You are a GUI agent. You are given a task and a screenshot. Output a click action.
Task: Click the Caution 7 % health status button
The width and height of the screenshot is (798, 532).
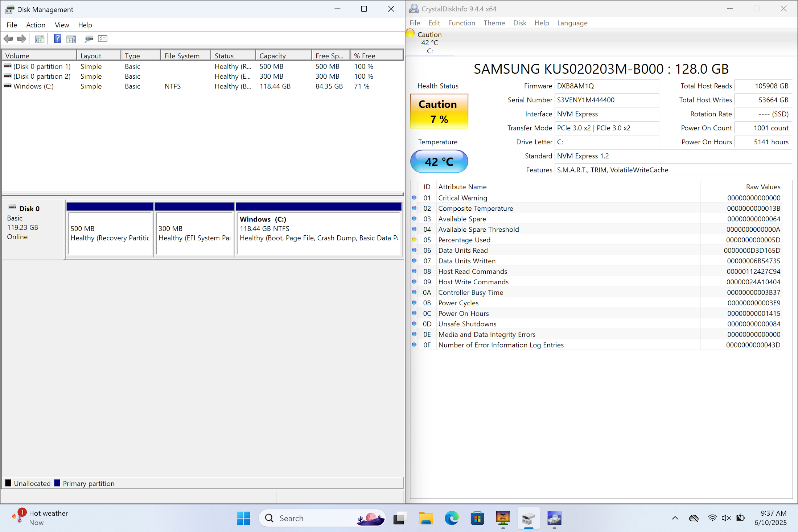tap(439, 111)
